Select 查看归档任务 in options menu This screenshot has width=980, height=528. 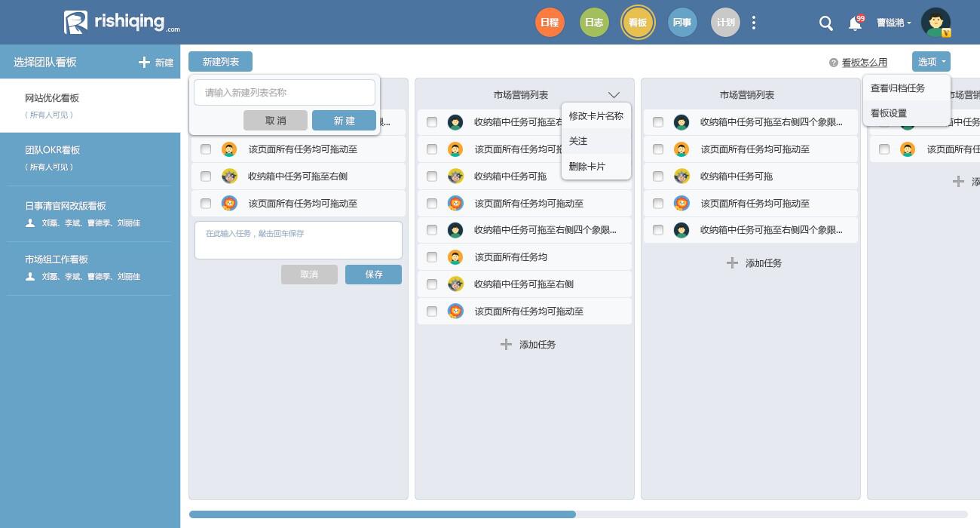(907, 88)
